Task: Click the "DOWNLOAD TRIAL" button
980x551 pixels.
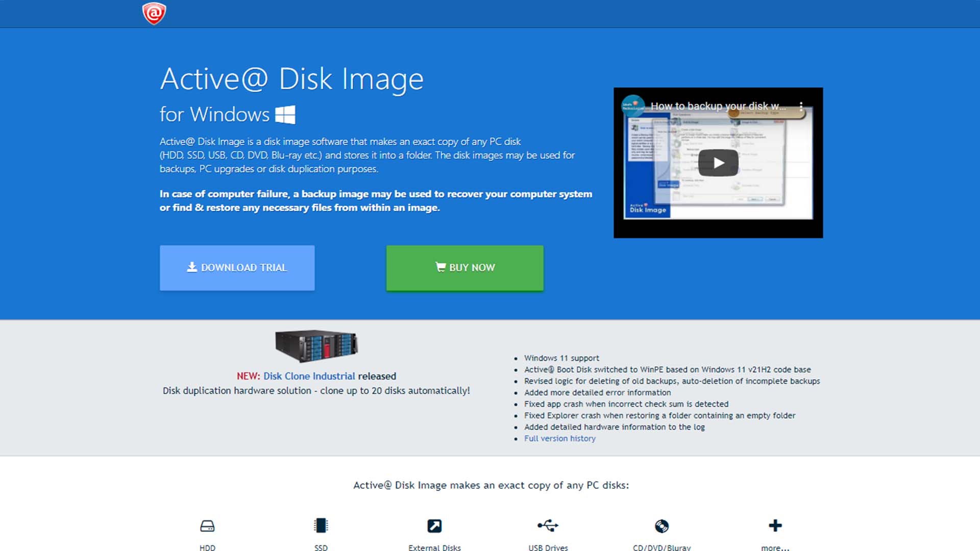Action: pyautogui.click(x=237, y=267)
